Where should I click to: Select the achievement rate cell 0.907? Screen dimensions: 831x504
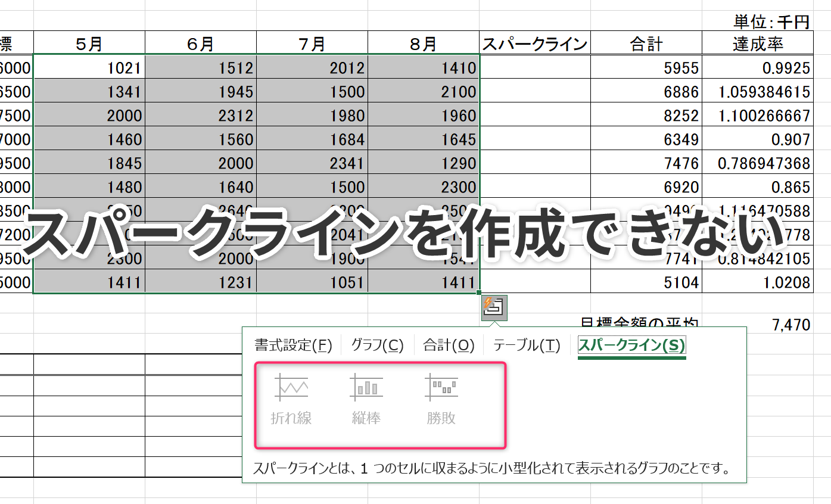pos(758,138)
